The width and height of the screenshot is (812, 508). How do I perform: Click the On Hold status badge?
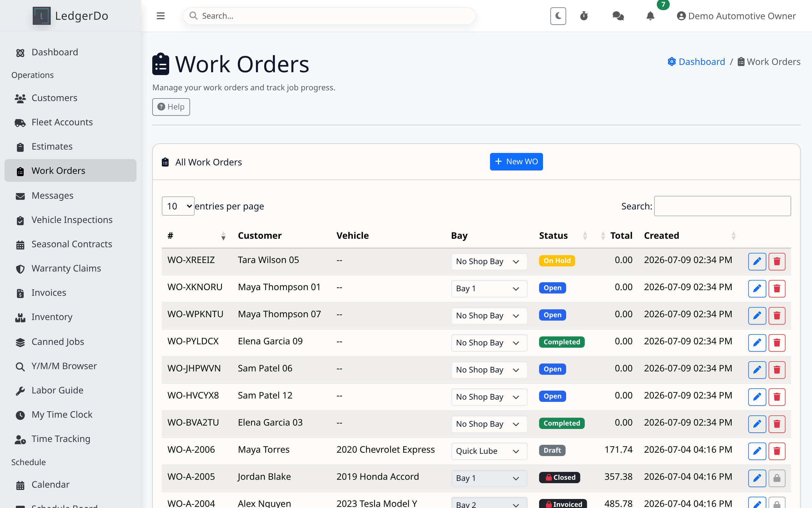[557, 261]
